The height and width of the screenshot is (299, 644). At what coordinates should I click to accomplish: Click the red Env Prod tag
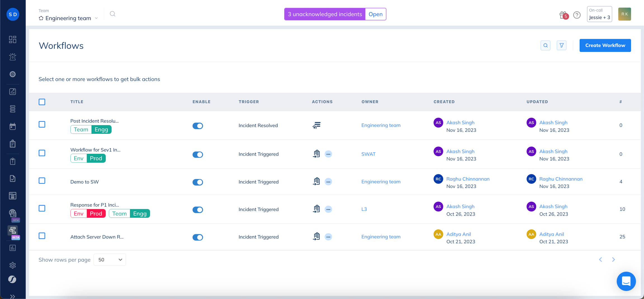tap(88, 214)
